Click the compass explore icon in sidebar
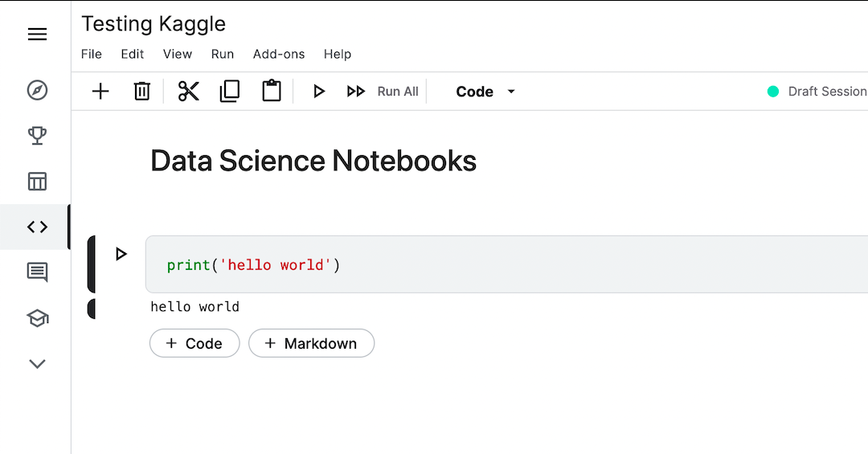 37,90
